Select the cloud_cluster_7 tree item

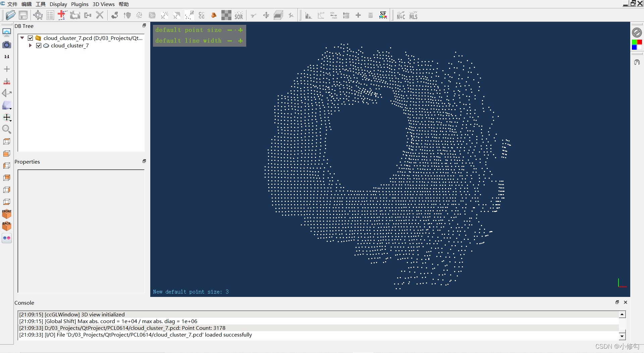[x=70, y=46]
